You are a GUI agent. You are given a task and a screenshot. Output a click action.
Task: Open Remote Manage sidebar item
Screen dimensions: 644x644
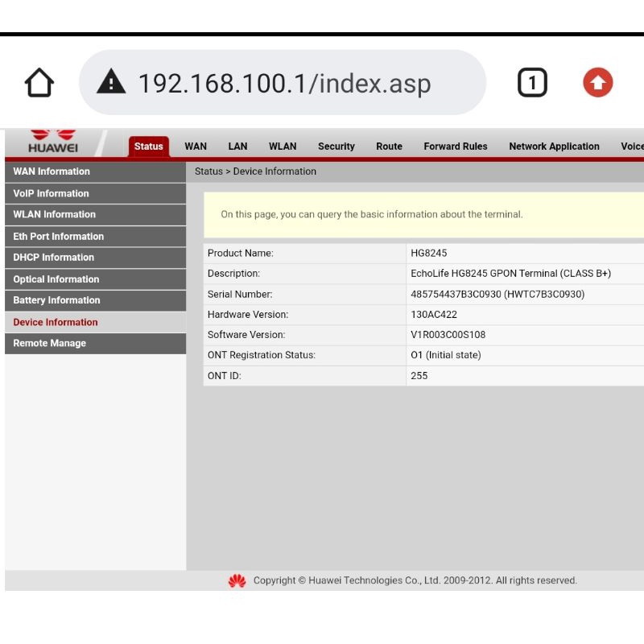click(x=49, y=344)
